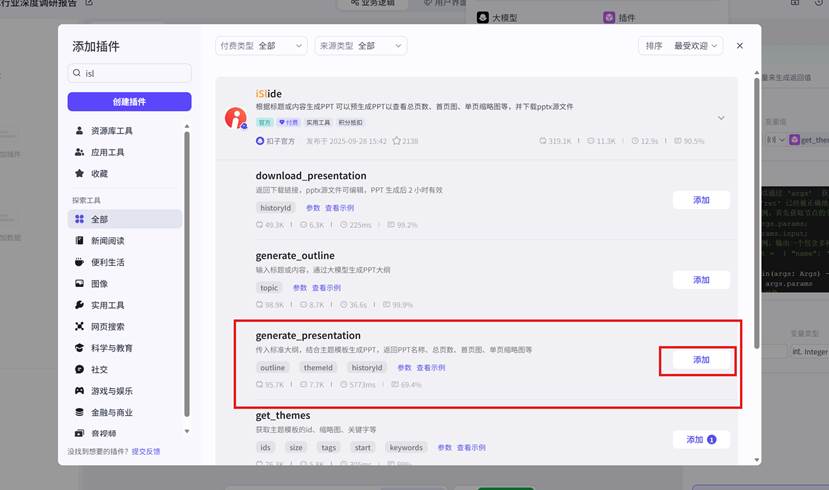The image size is (829, 490).
Task: Click the generate_outline tool title
Action: 295,256
